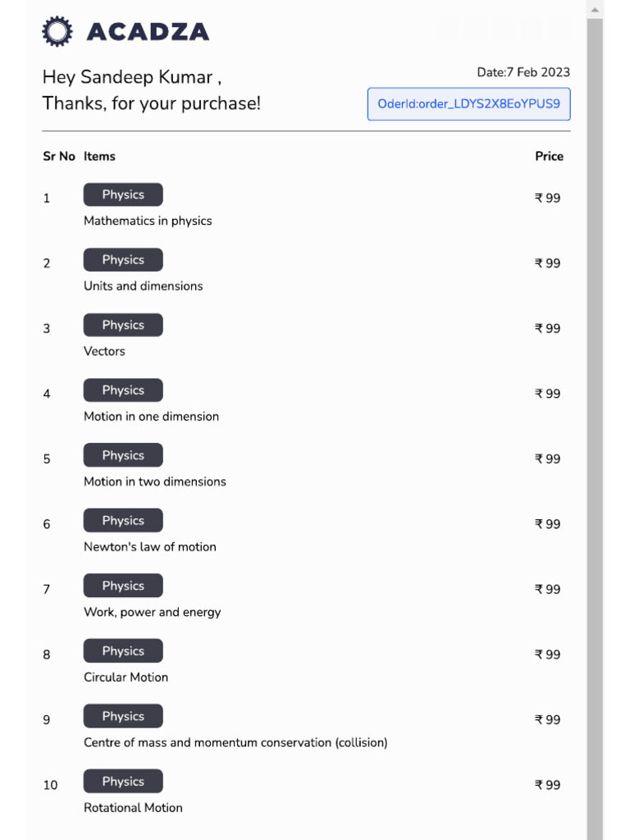Select Physics tag for Rotational Motion
This screenshot has width=630, height=840.
(x=123, y=782)
